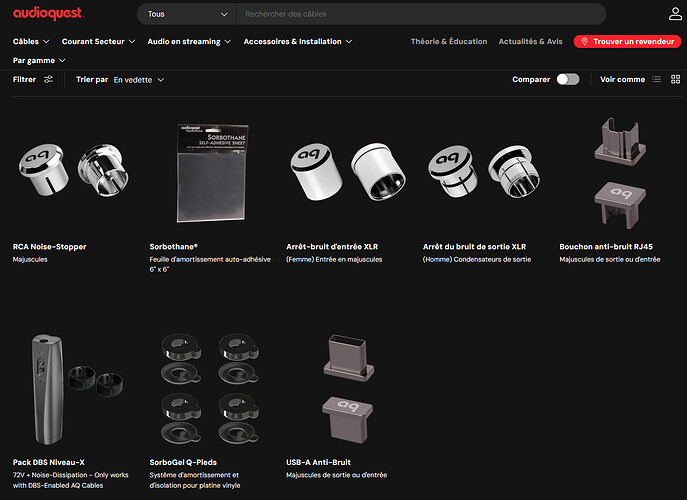Switch to list view icon
The width and height of the screenshot is (687, 500).
coord(656,79)
